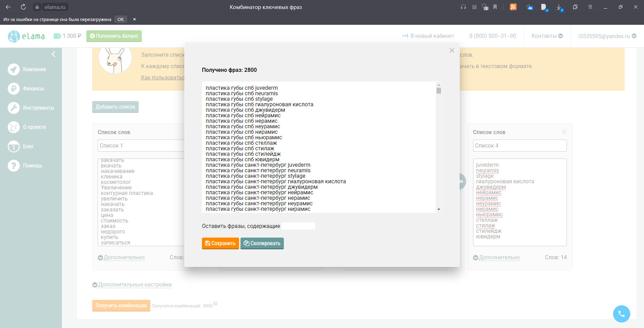This screenshot has height=328, width=644.
Task: Expand Дополнительно under the Список 4 word list
Action: pos(496,258)
